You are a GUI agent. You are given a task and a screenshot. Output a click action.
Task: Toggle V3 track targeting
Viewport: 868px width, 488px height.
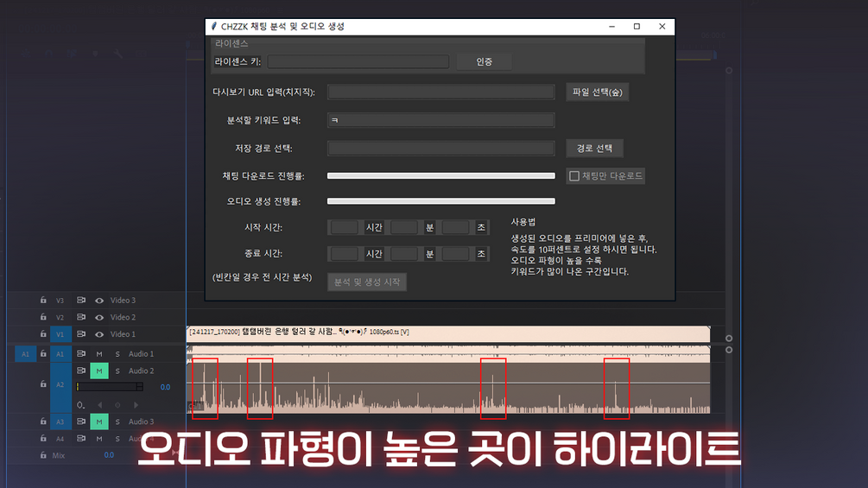60,301
